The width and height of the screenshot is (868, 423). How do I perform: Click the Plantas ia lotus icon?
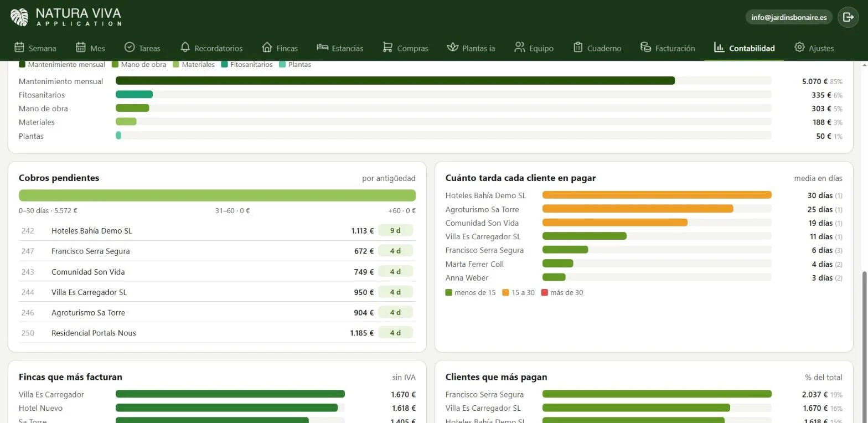453,47
